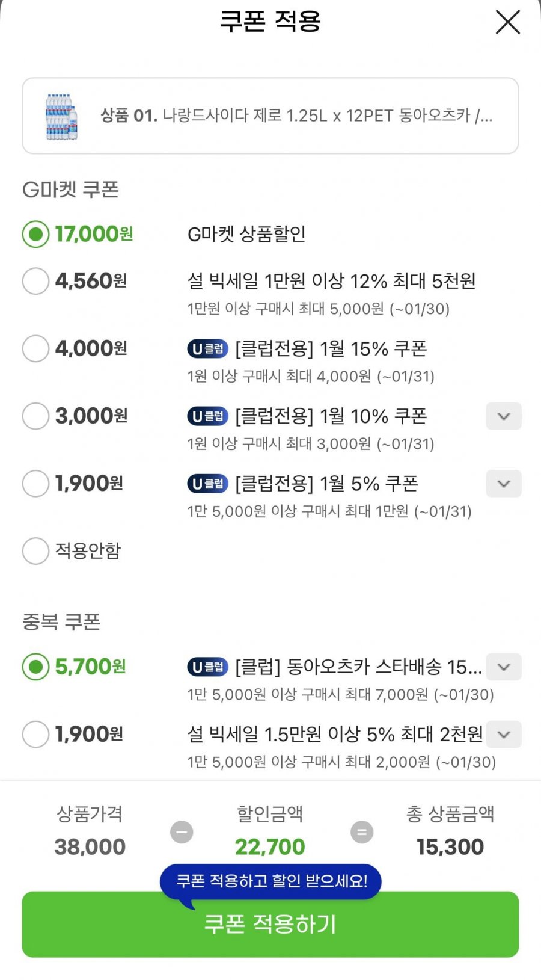
Task: Select the 5,700원 동아오츠카 스타배송 coupon
Action: [35, 667]
